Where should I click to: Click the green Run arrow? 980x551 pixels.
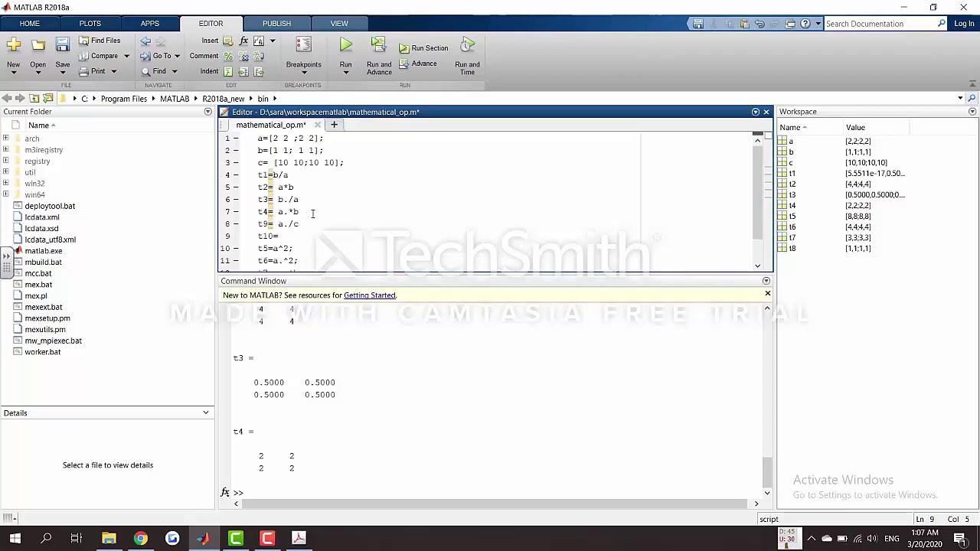[x=345, y=46]
